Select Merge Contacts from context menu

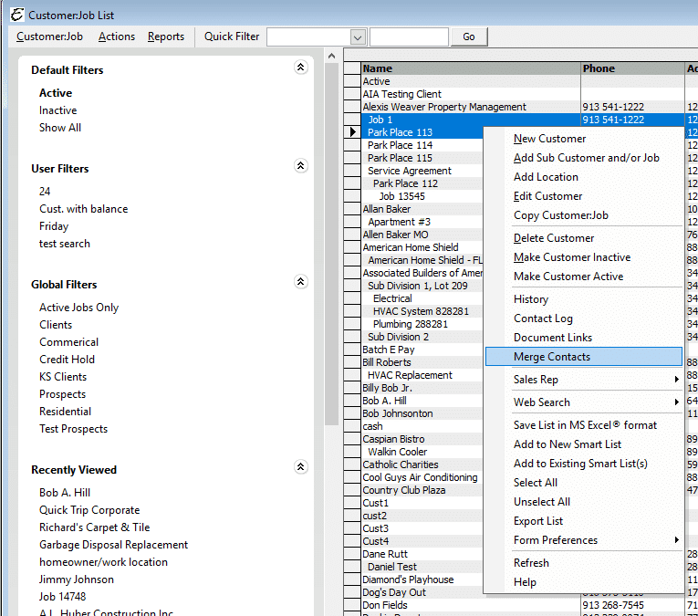tap(584, 357)
